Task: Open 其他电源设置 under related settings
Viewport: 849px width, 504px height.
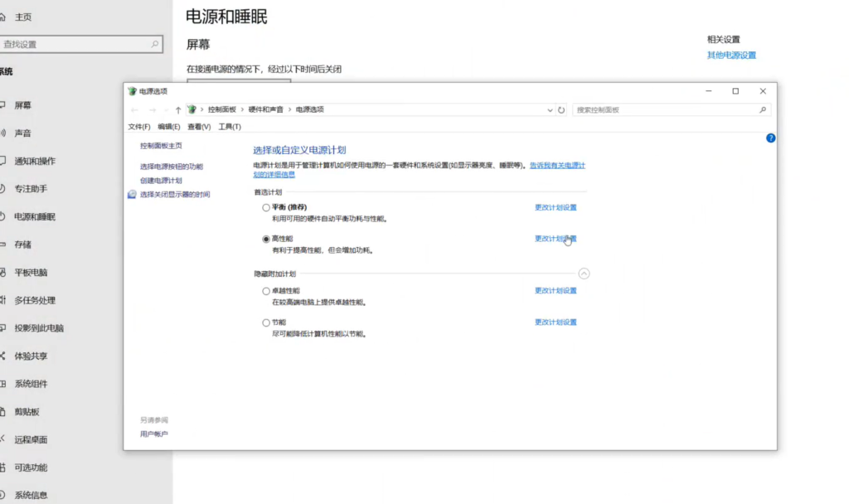Action: click(730, 56)
